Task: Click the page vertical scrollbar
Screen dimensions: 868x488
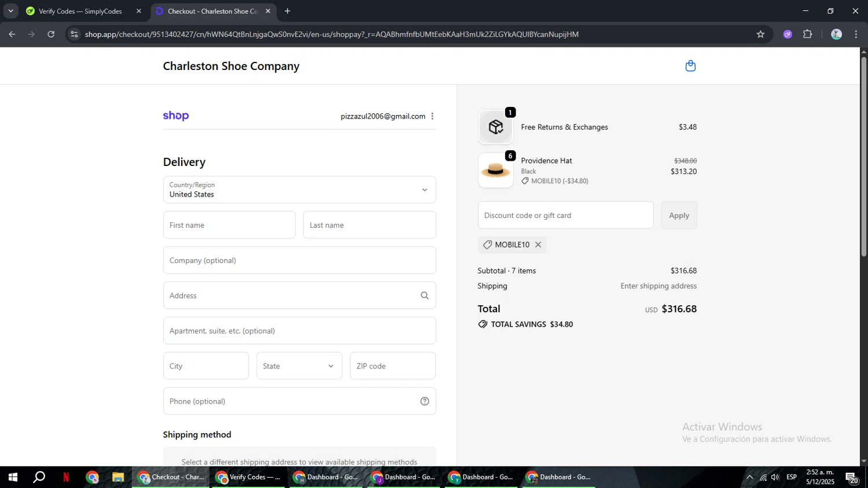Action: [x=863, y=156]
